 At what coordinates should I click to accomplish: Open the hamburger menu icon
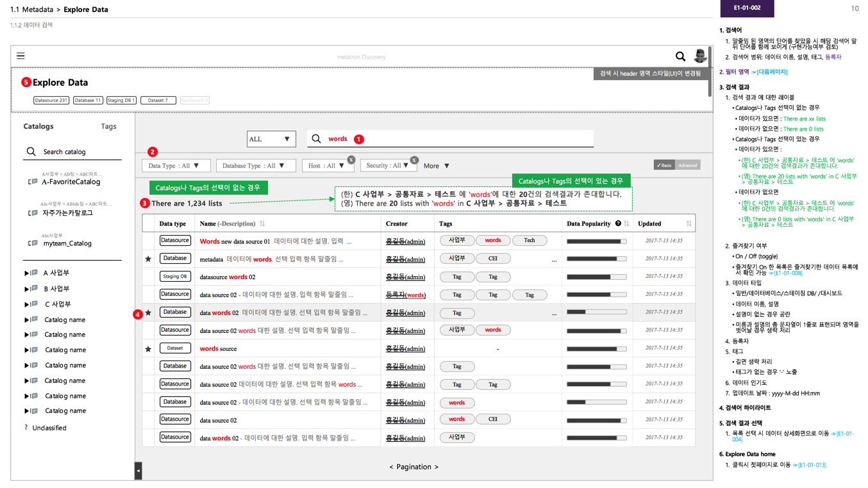pyautogui.click(x=21, y=56)
